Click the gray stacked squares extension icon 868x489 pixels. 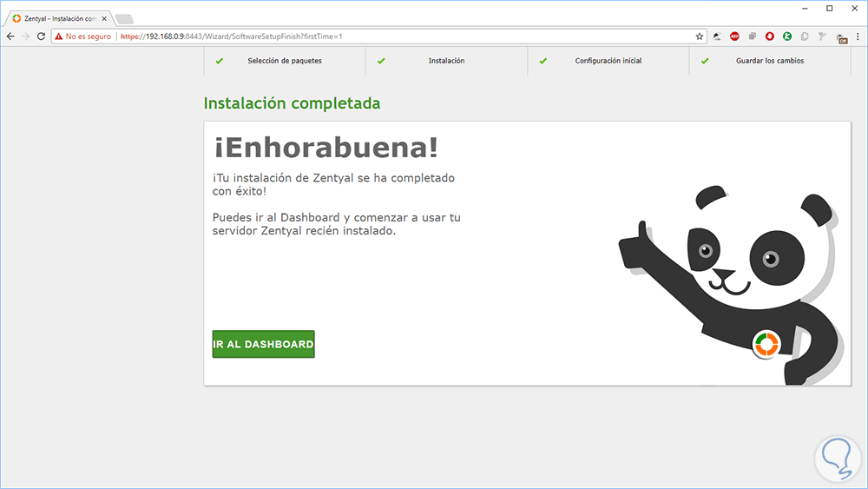pos(752,36)
